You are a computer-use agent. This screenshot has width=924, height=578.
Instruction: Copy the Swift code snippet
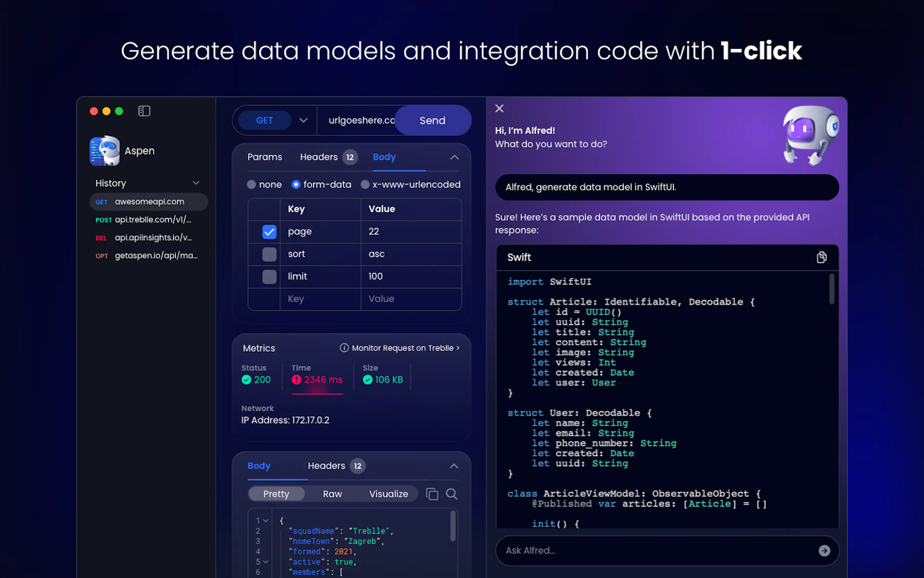point(821,257)
